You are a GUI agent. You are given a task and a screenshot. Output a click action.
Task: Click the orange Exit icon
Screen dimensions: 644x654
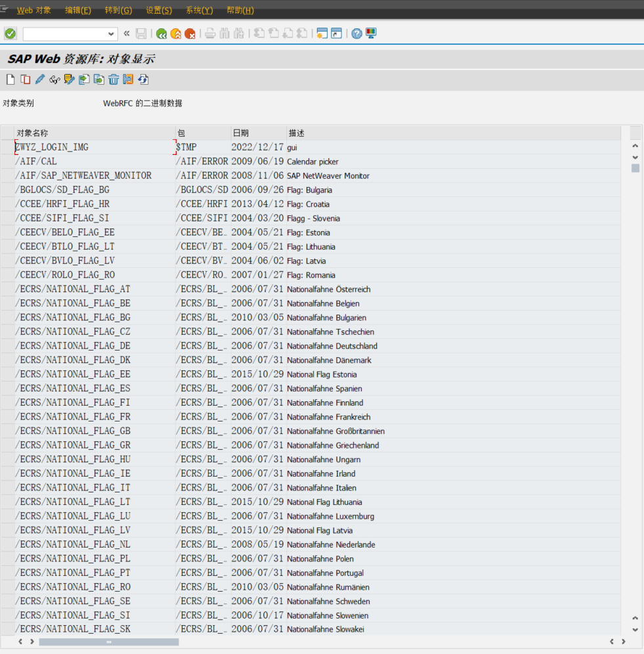tap(176, 33)
